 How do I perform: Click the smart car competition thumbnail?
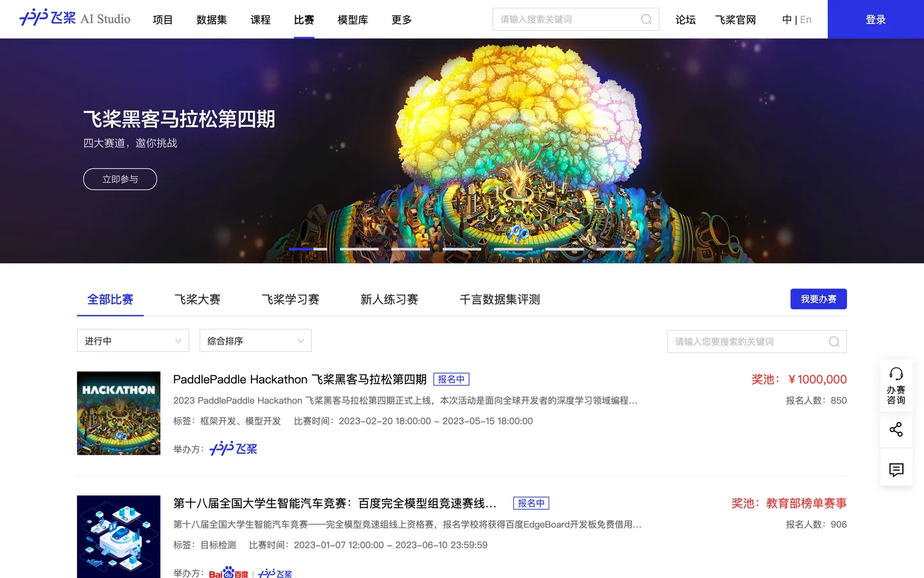(x=119, y=537)
